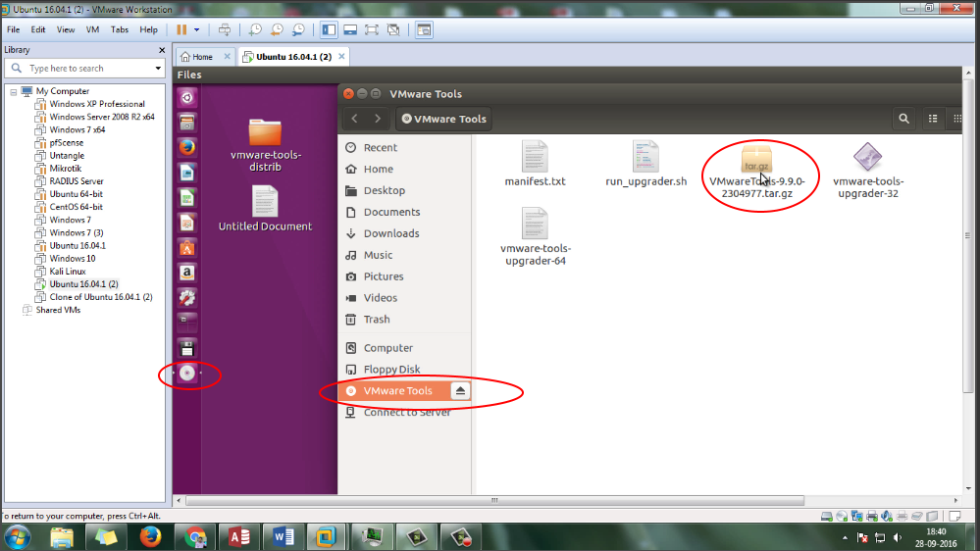Search files with magnifier icon
Image resolution: width=980 pixels, height=551 pixels.
903,119
